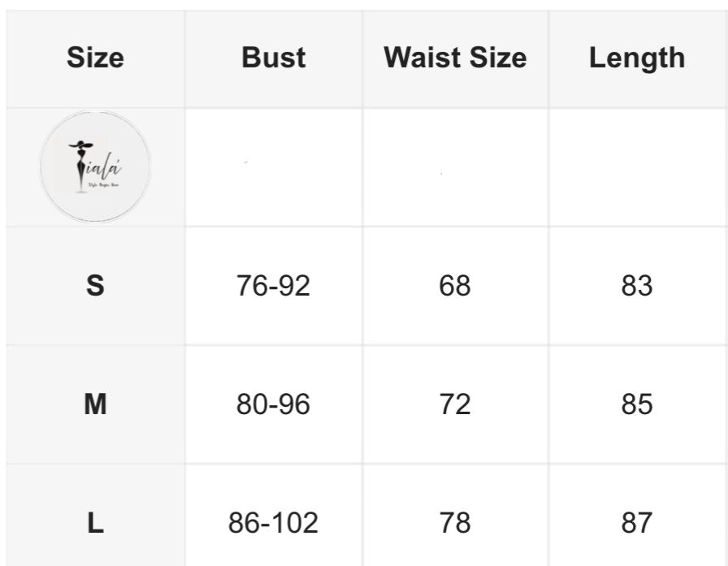The image size is (728, 566).
Task: Click the Waist Size column header
Action: [455, 58]
